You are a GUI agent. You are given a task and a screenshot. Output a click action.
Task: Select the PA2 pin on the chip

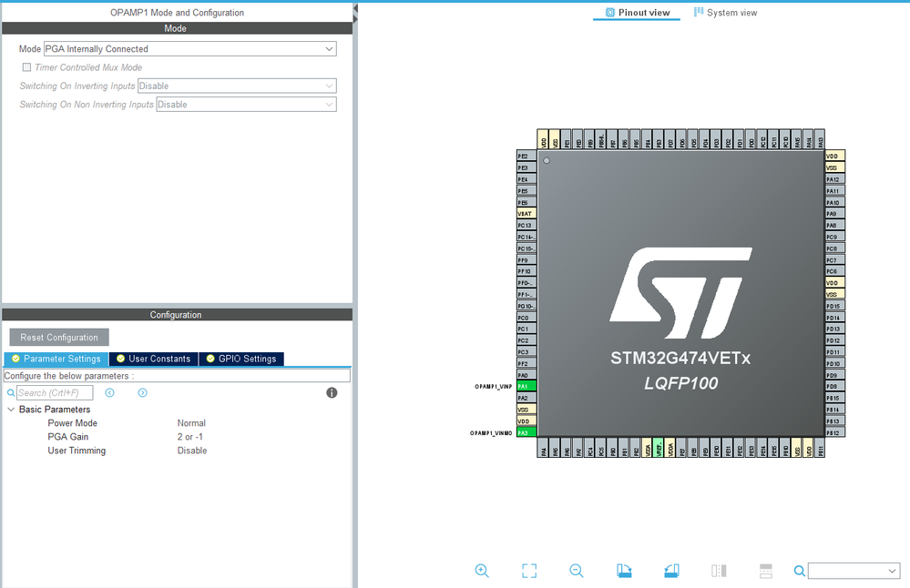coord(527,399)
